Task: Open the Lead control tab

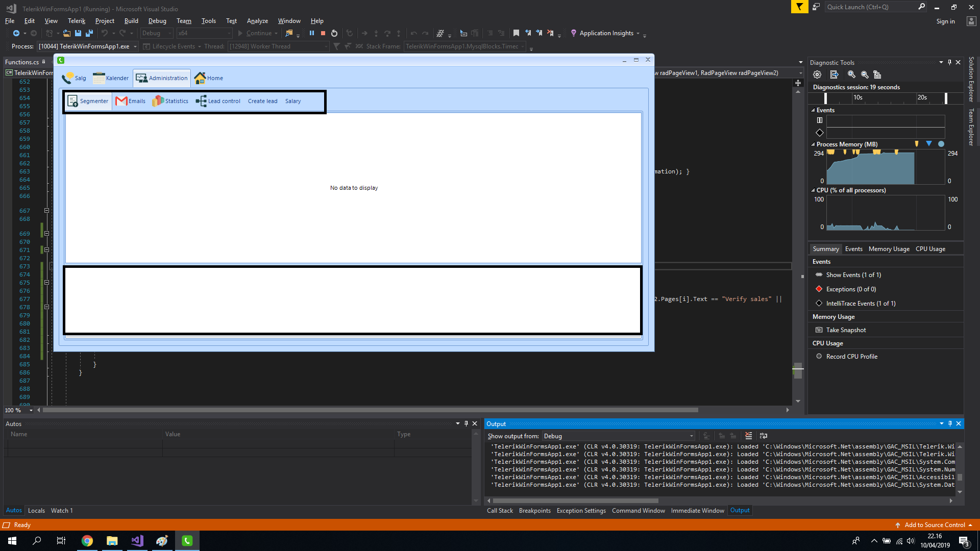Action: [218, 101]
